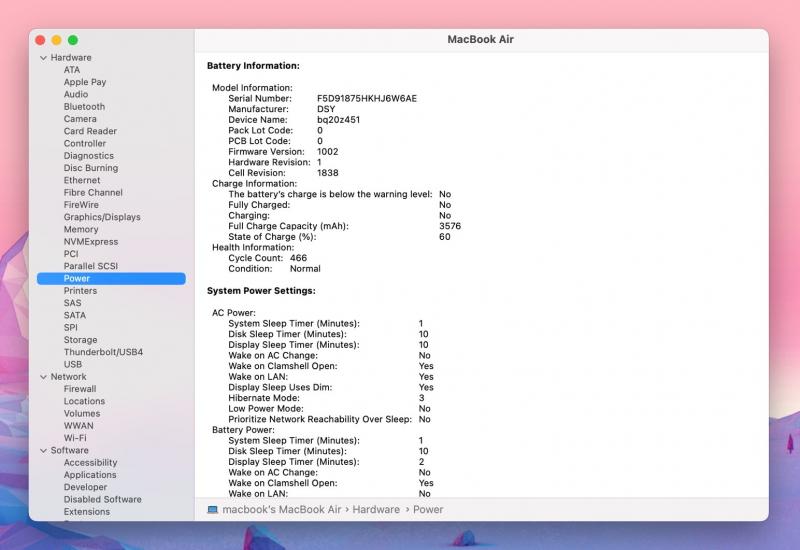800x550 pixels.
Task: Open Locations under Network
Action: click(84, 401)
